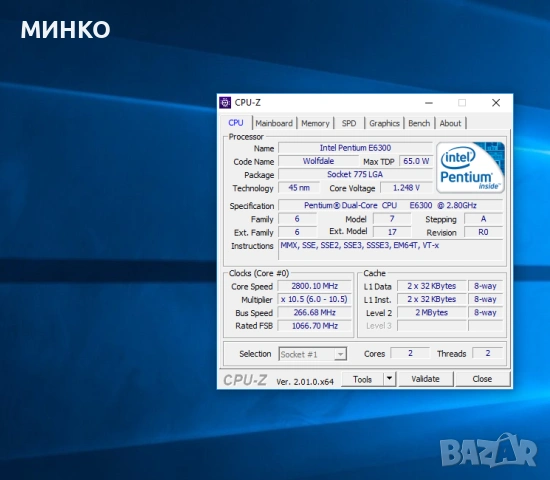Click the Model value 7
550x480 pixels.
pos(392,219)
